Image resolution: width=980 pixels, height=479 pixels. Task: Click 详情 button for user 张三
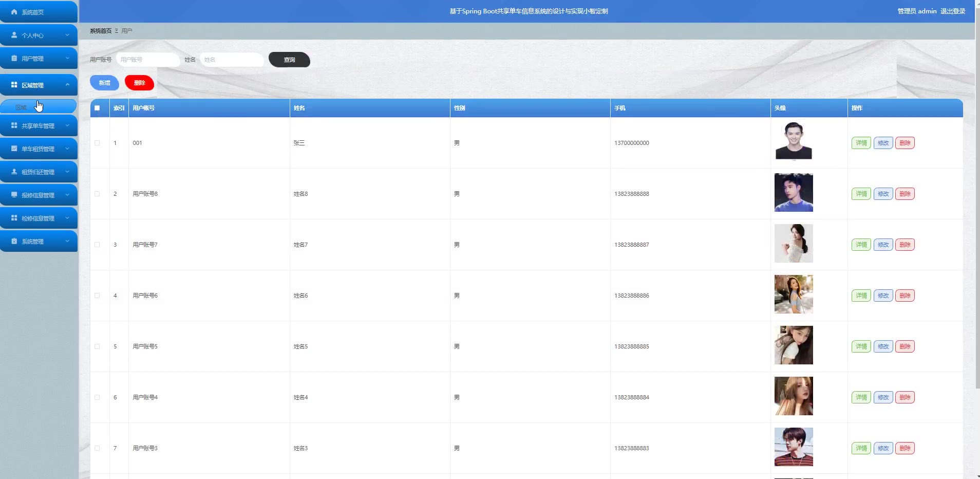point(861,143)
